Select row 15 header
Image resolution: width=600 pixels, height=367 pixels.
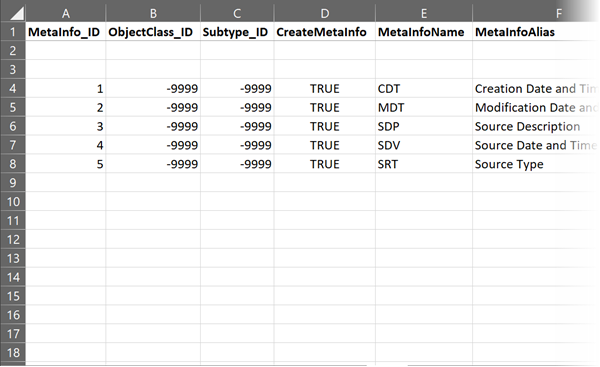[13, 296]
